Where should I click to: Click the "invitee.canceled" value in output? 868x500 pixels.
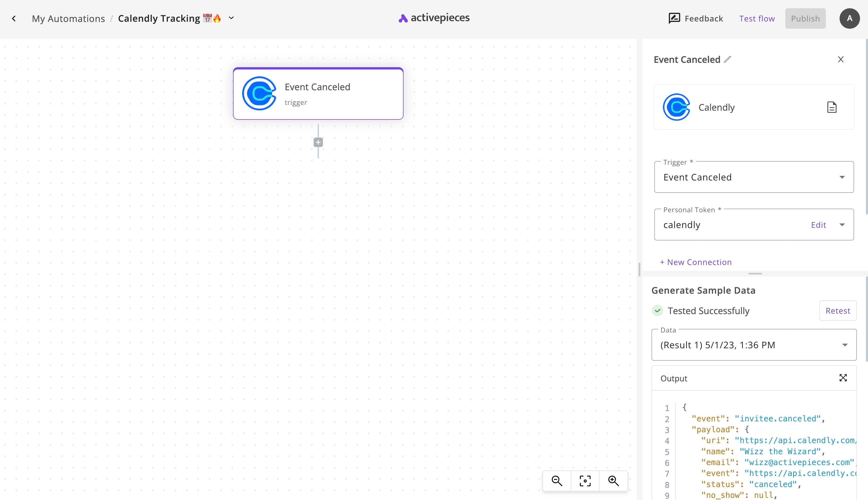(x=777, y=419)
